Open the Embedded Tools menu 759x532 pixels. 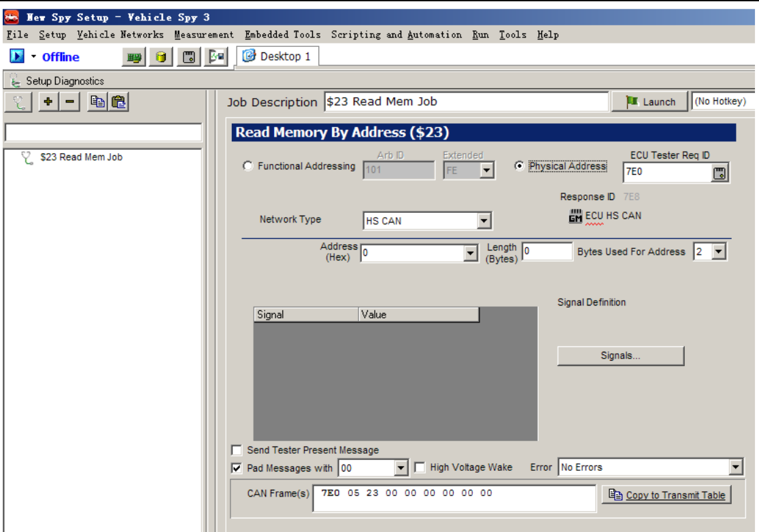click(x=283, y=35)
